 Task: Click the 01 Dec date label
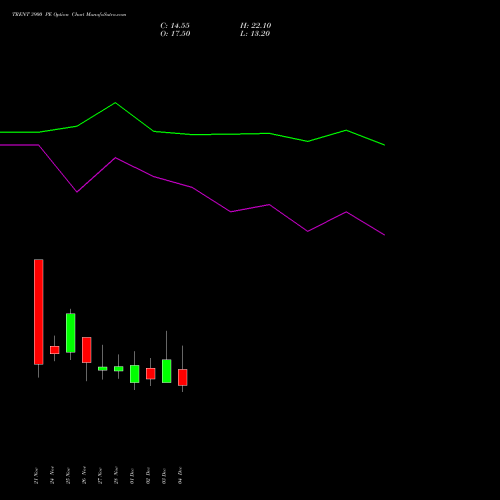click(132, 476)
